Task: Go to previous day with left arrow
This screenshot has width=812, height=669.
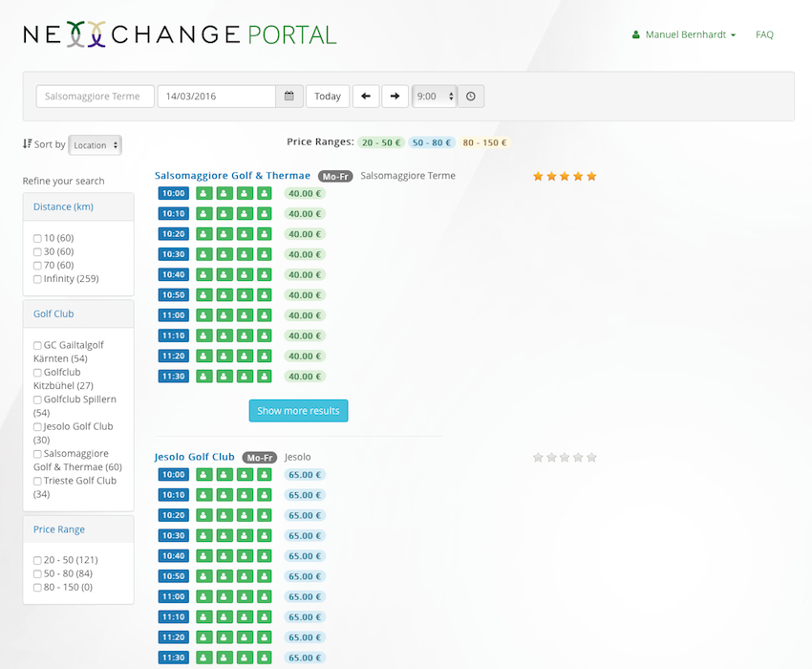Action: pos(366,97)
